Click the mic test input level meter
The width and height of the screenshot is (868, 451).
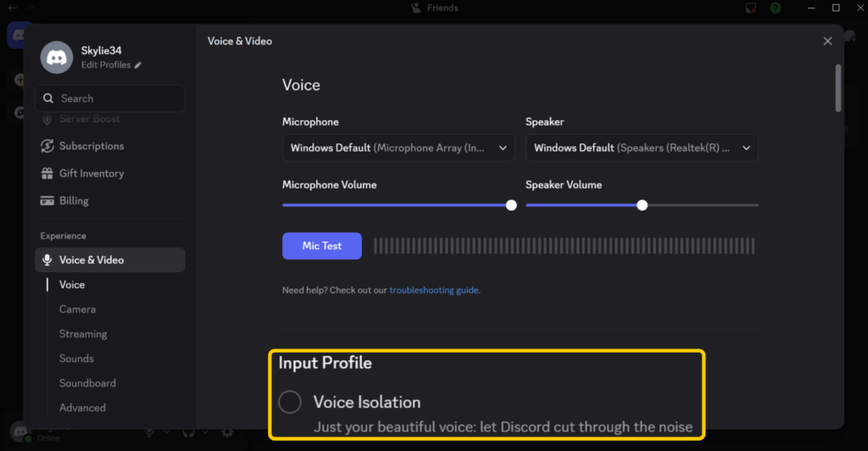point(564,246)
